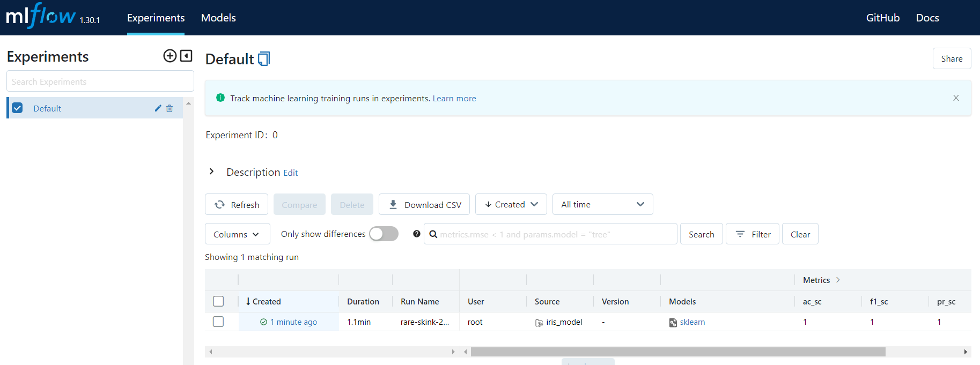The image size is (980, 365).
Task: Rename Default experiment with pencil icon
Action: 158,108
